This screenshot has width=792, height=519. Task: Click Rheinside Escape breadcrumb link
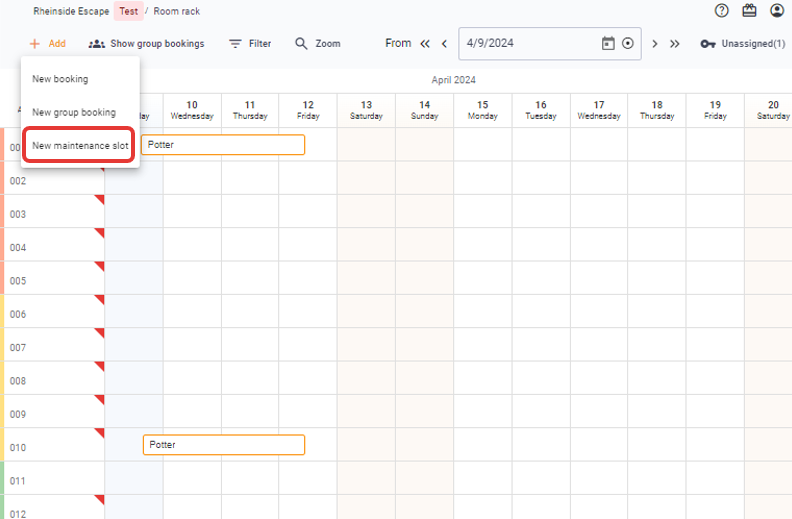pyautogui.click(x=71, y=11)
